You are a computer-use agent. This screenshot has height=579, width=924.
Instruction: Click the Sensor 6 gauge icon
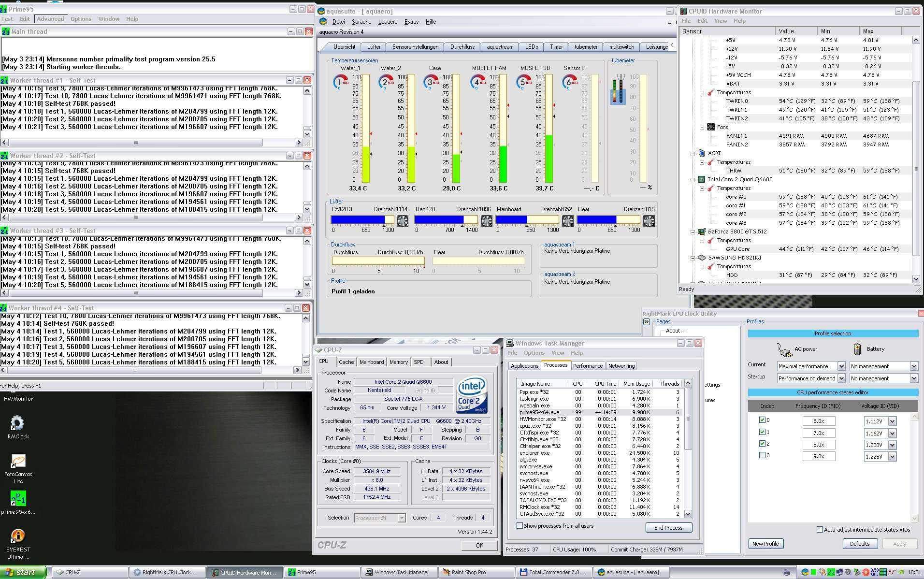click(x=570, y=82)
